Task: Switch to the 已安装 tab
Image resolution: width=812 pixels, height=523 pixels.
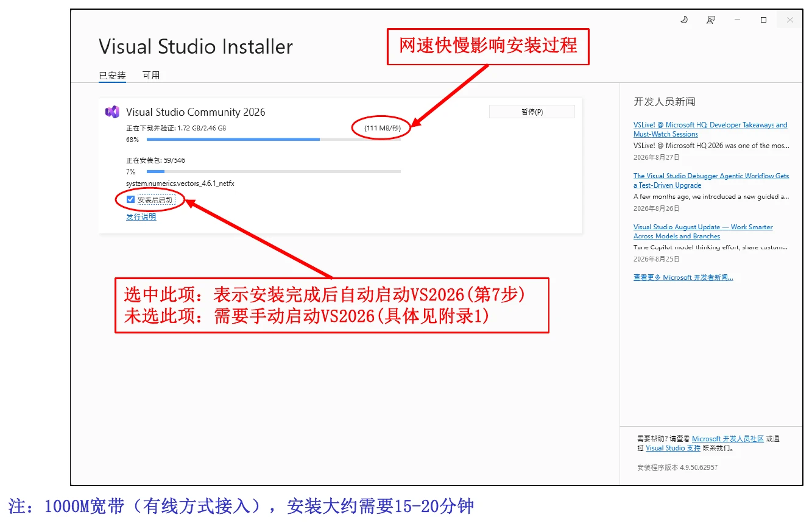Action: 113,76
